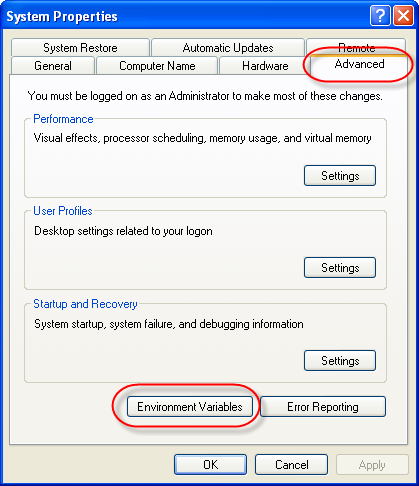Screen dimensions: 419x486
Task: Click the greyed-out Apply button
Action: (x=372, y=464)
